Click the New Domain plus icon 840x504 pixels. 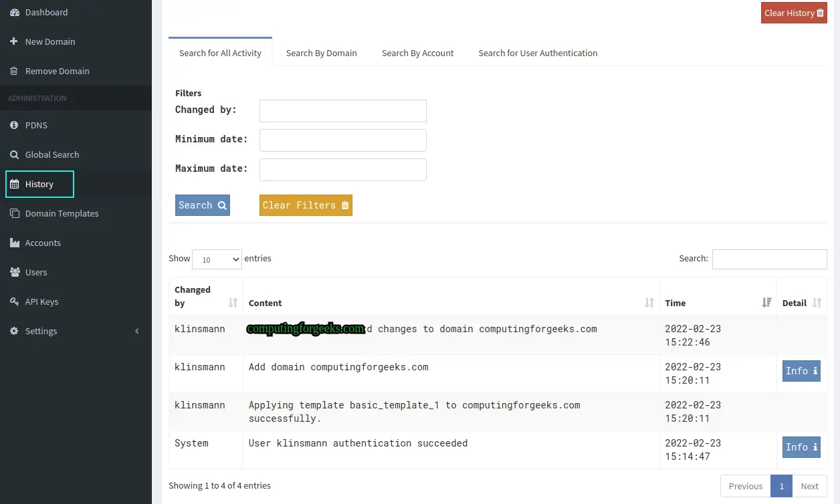pyautogui.click(x=14, y=41)
